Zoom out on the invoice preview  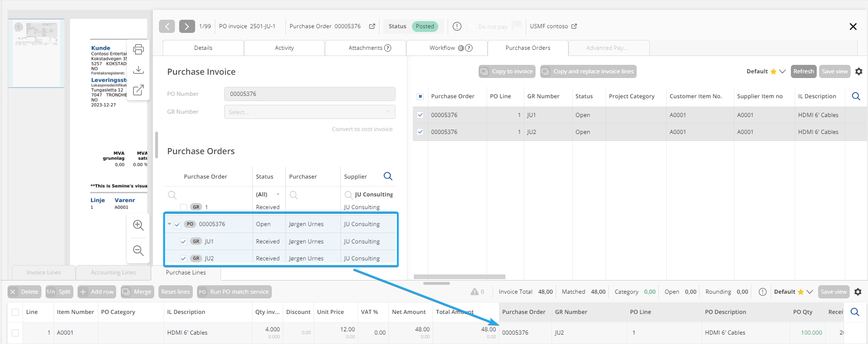(x=138, y=250)
